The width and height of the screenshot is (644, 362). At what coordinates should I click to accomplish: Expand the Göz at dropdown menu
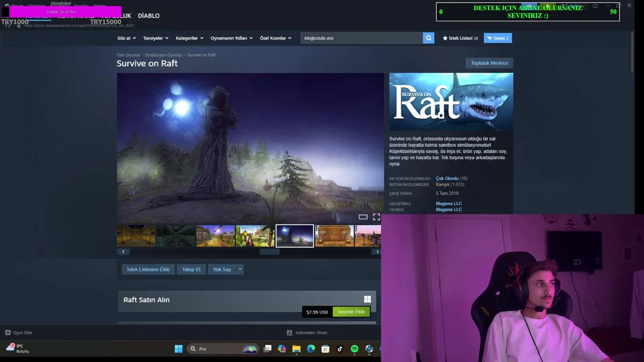tap(126, 38)
